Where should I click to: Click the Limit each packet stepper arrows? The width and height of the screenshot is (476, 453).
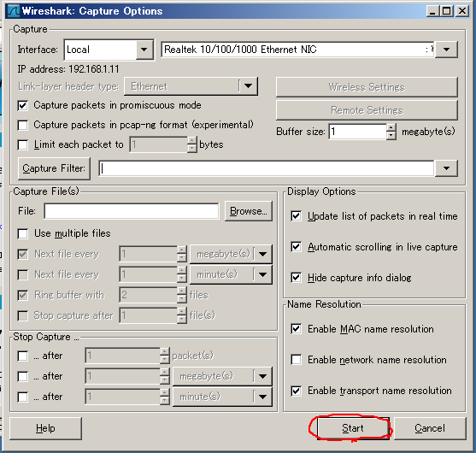click(x=192, y=144)
